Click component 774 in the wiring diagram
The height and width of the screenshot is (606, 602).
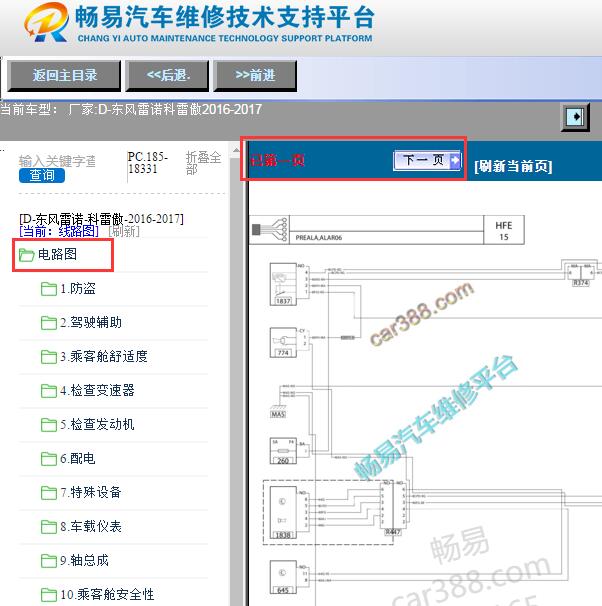coord(283,342)
